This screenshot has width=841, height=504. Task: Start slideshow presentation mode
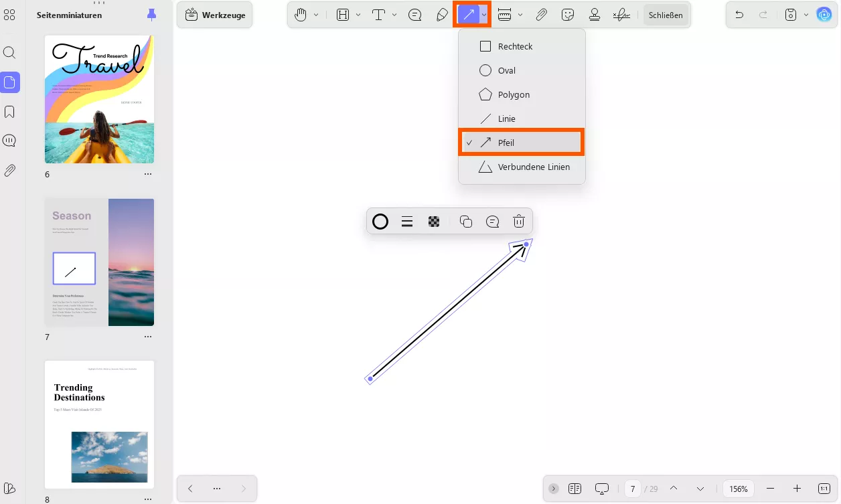pyautogui.click(x=601, y=489)
